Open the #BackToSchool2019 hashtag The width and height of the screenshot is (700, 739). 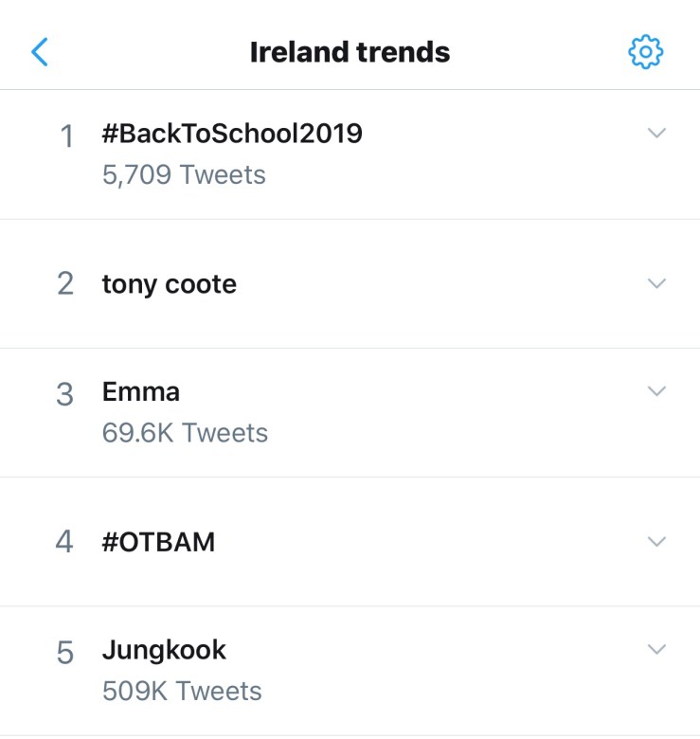point(232,134)
